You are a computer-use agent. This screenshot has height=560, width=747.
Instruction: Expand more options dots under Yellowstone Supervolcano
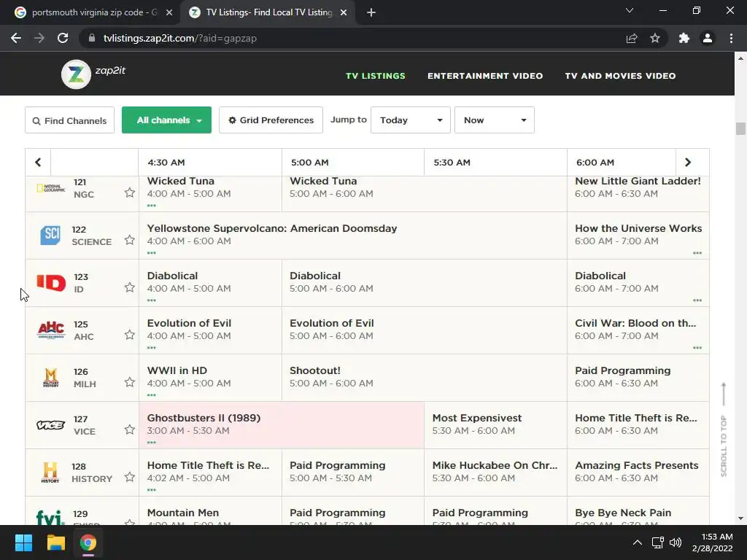[x=152, y=253]
